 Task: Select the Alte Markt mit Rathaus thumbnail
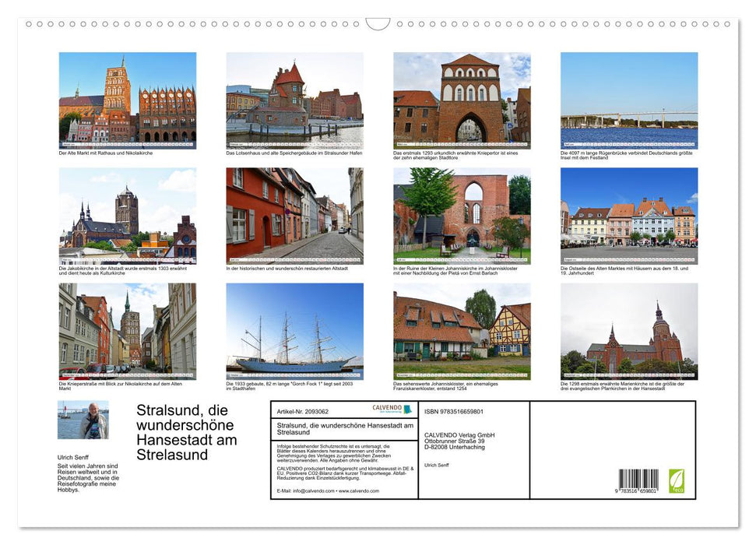(x=128, y=100)
